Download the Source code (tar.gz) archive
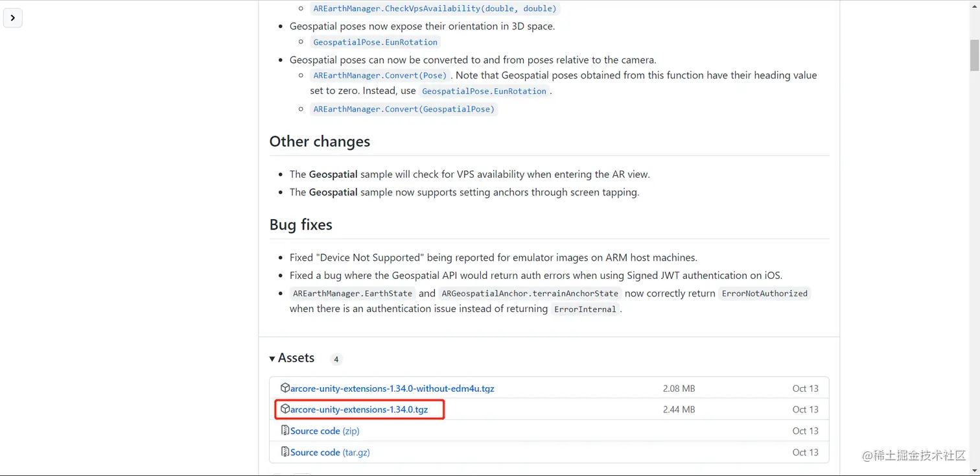The height and width of the screenshot is (476, 980). (x=330, y=453)
